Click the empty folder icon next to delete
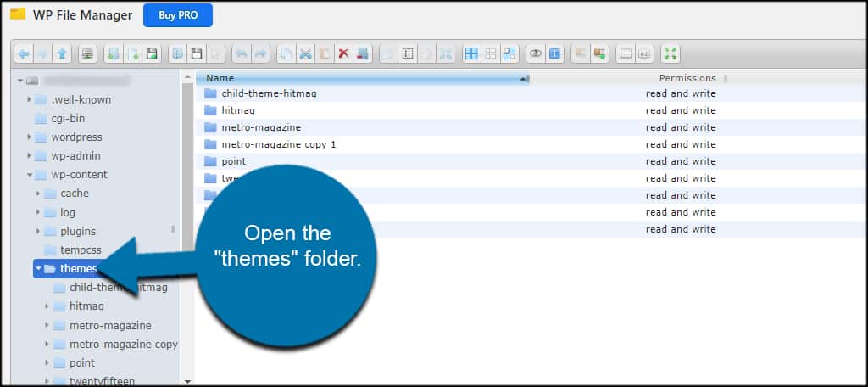Image resolution: width=868 pixels, height=387 pixels. click(362, 53)
